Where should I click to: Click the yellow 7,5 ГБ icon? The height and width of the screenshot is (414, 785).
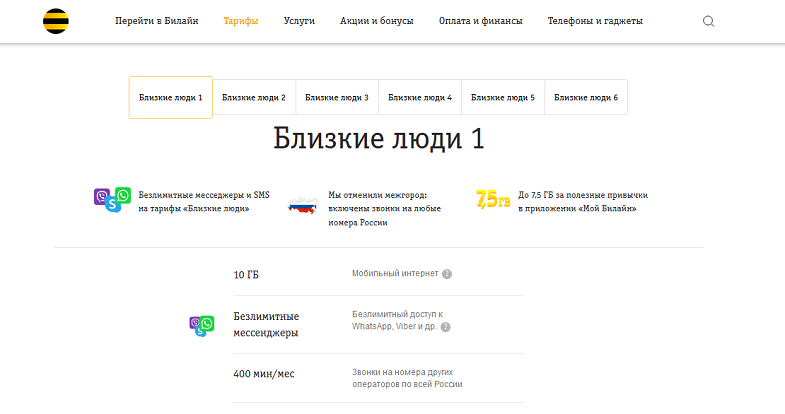493,199
